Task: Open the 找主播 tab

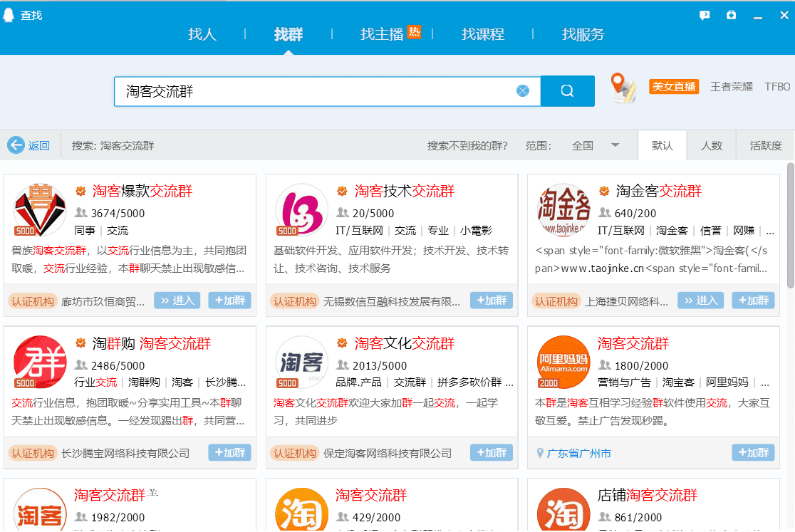Action: click(382, 34)
